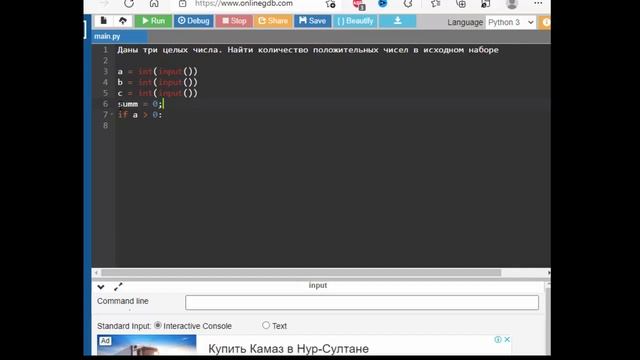Click the Command line input field
Image resolution: width=640 pixels, height=360 pixels.
[x=362, y=302]
